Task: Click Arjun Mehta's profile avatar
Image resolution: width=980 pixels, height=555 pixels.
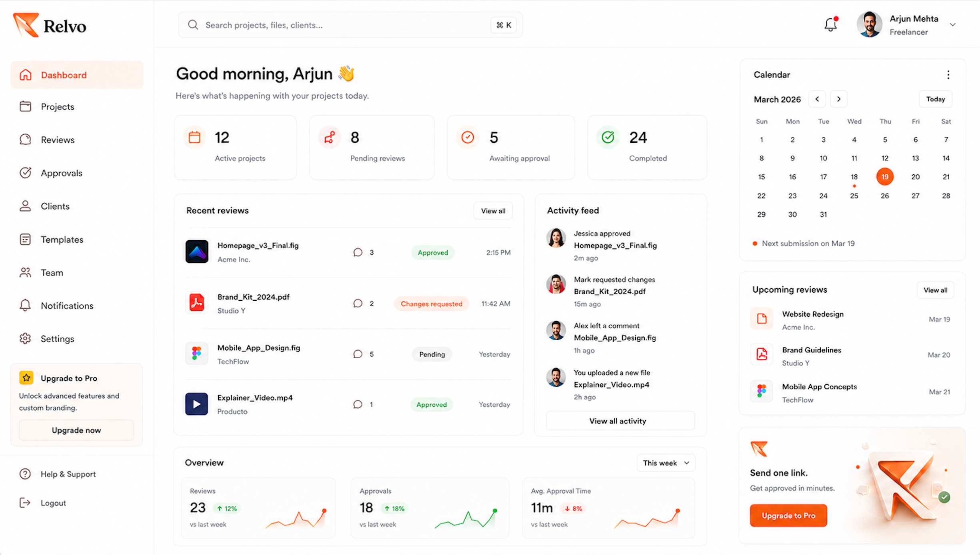Action: (869, 24)
